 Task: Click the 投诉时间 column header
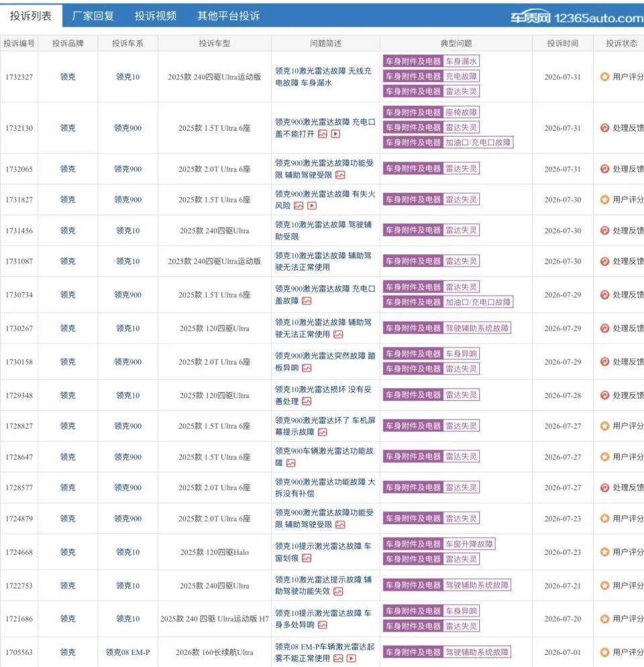click(562, 44)
